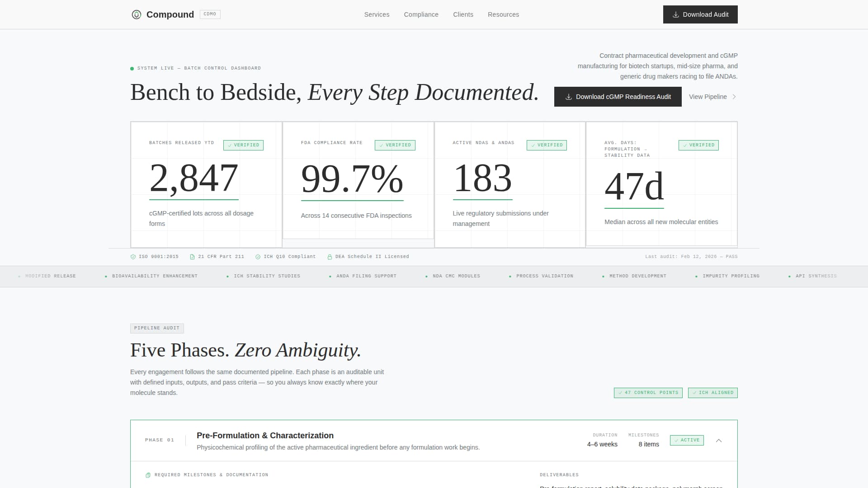868x488 pixels.
Task: Open the Compliance menu
Action: tap(421, 14)
